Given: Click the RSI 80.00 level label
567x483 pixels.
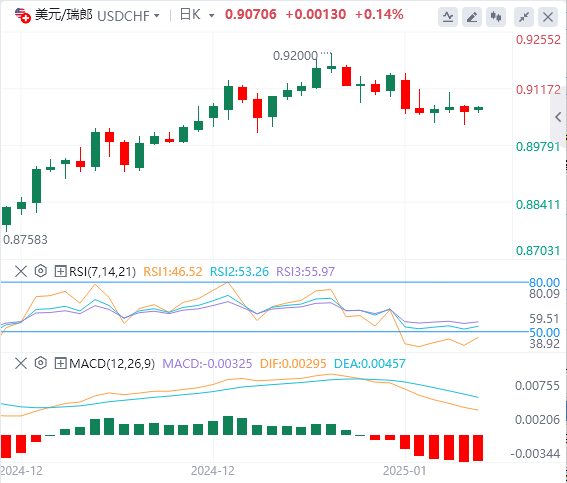Looking at the screenshot, I should click(x=544, y=282).
